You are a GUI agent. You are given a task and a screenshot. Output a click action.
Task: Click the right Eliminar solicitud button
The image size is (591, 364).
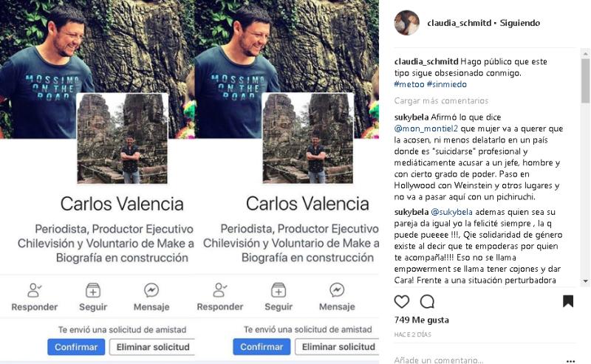[x=338, y=347]
